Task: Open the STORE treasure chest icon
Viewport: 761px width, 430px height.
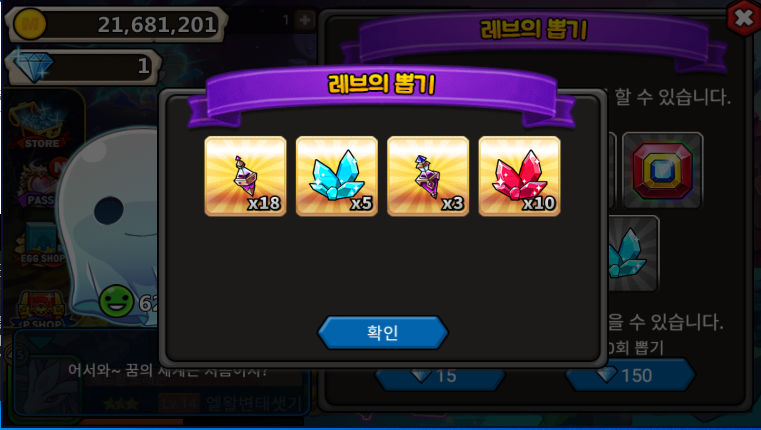Action: click(x=40, y=126)
